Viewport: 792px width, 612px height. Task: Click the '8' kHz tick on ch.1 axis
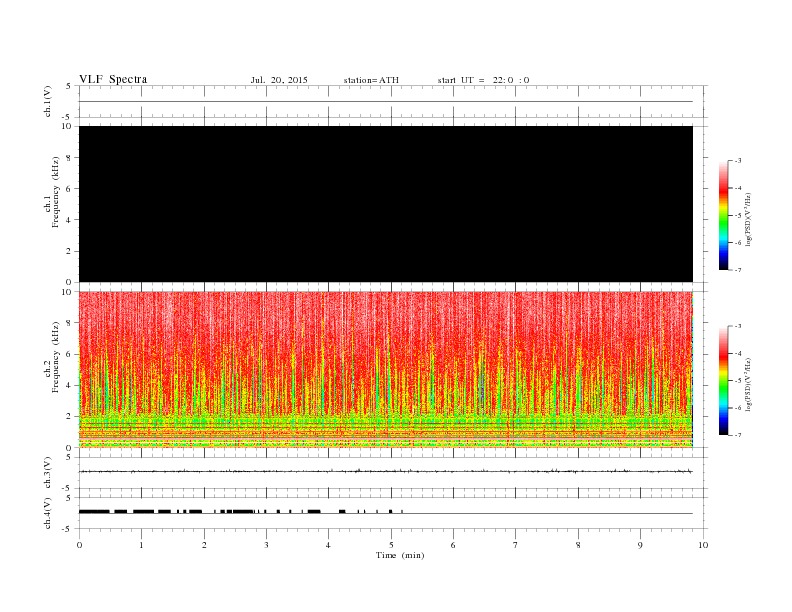(x=69, y=158)
